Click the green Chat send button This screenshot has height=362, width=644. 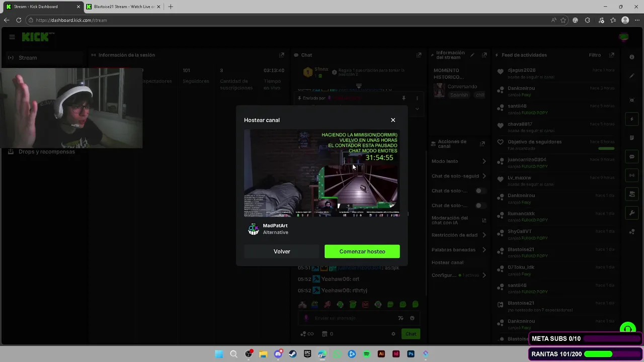[411, 334]
